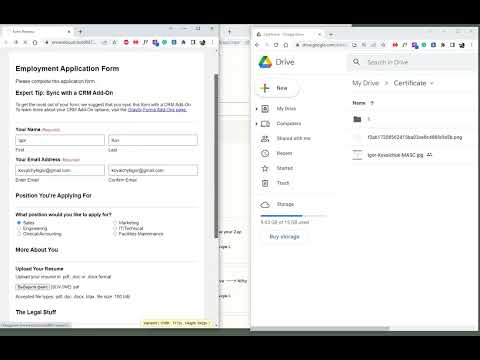480x360 pixels.
Task: Stop loading the Employment form page
Action: coord(25,42)
